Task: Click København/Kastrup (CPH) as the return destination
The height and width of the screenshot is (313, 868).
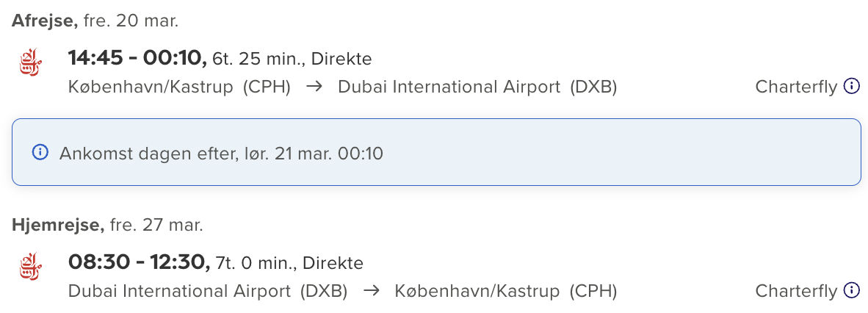Action: click(x=506, y=291)
